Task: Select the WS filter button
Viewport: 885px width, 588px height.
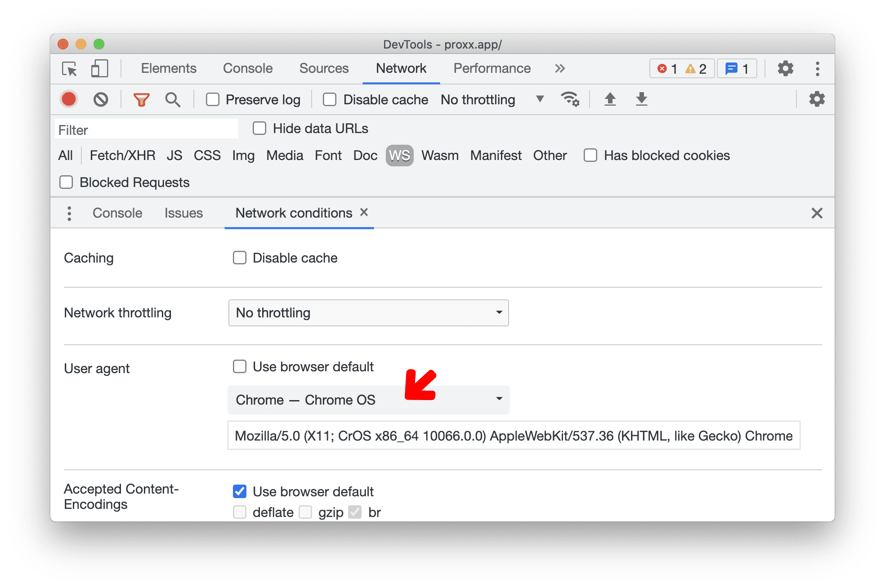Action: [x=398, y=156]
